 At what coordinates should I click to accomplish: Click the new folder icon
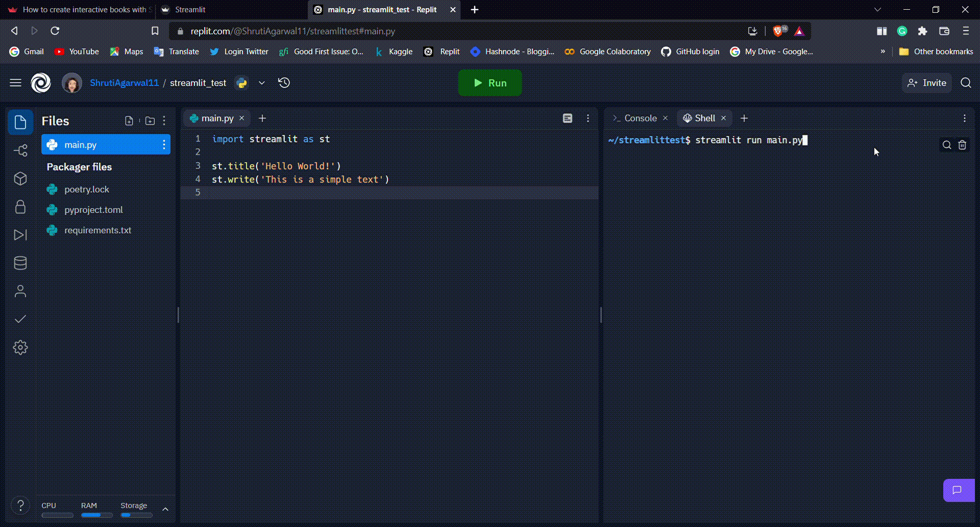pyautogui.click(x=150, y=121)
